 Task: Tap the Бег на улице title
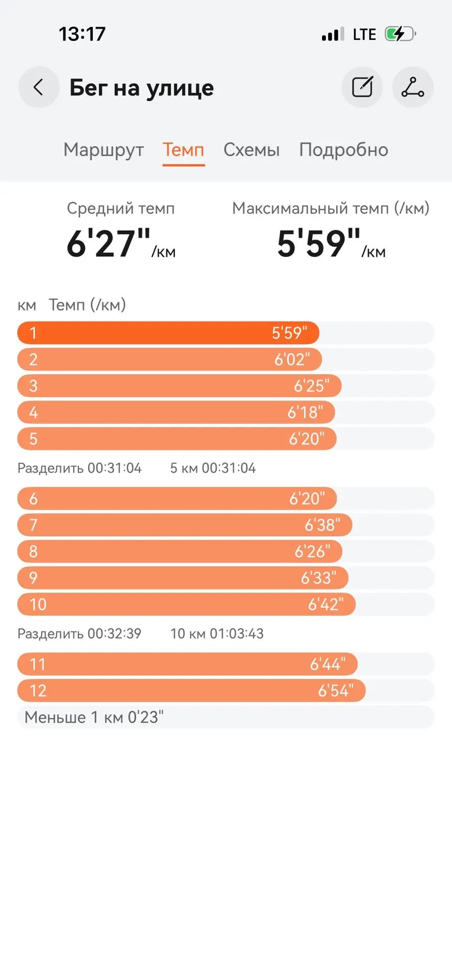[142, 88]
